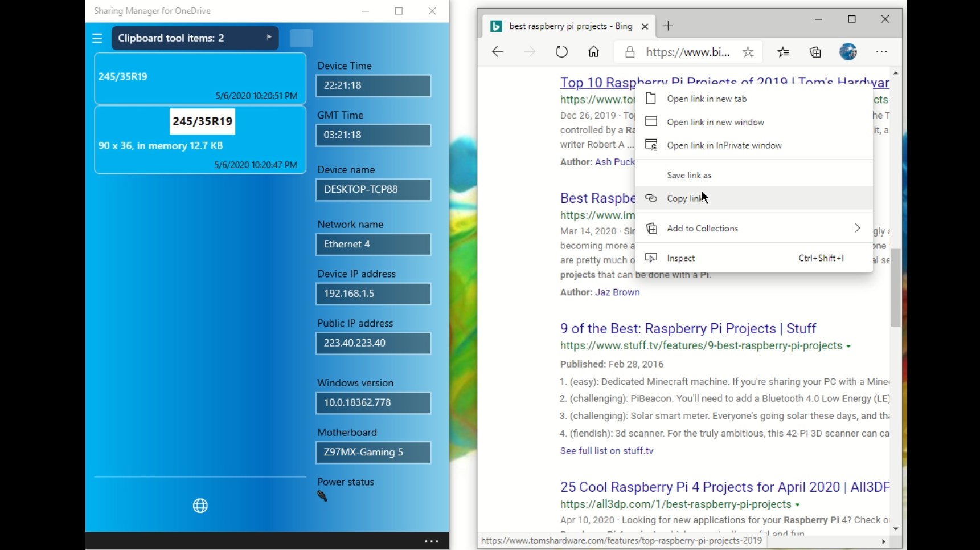Screen dimensions: 980x550
Task: Open the 25 Cool Raspberry Pi 4 Projects link
Action: [724, 487]
